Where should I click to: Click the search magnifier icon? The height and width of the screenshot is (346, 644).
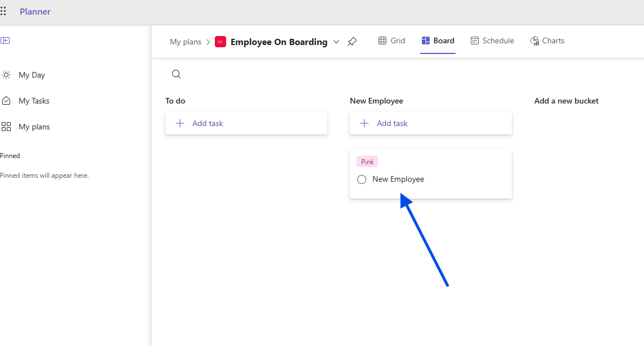click(176, 74)
